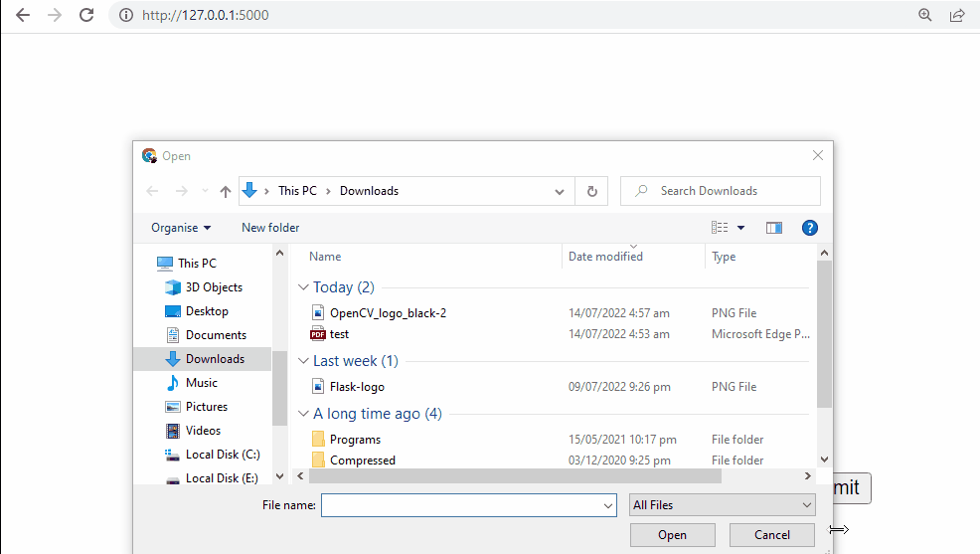980x554 pixels.
Task: Click file list scroll up arrow
Action: [824, 254]
